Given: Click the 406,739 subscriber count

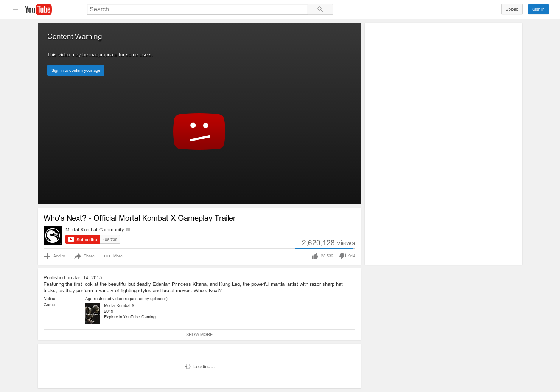Looking at the screenshot, I should coord(110,240).
